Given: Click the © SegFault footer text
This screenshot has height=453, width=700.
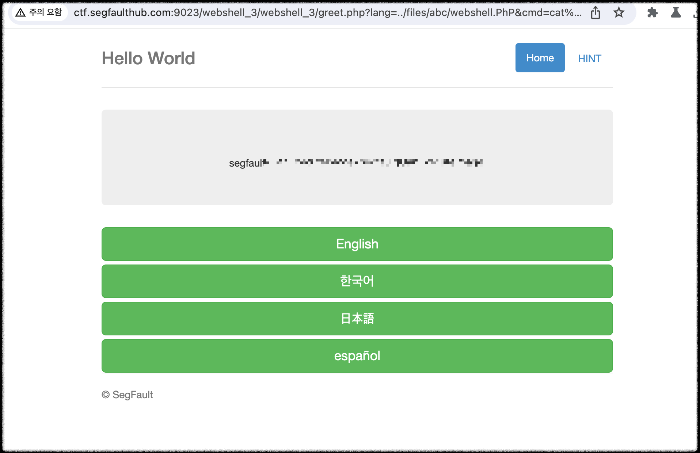Looking at the screenshot, I should (127, 395).
